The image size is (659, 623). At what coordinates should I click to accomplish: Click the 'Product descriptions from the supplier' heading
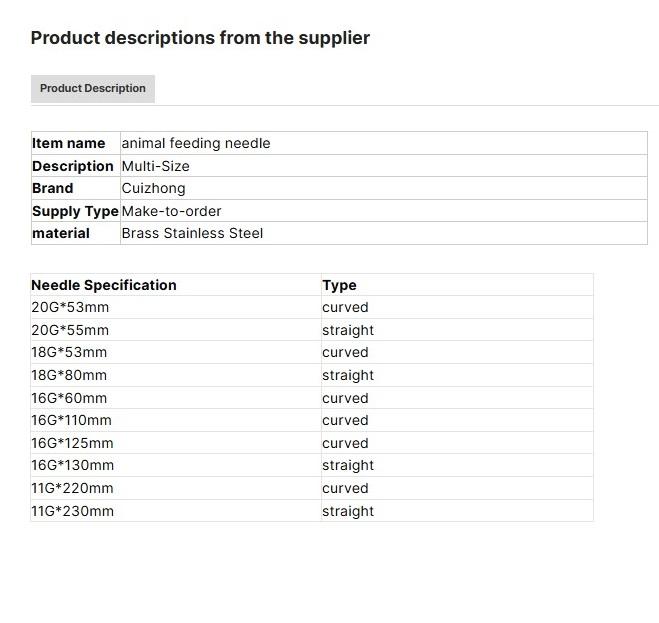(x=200, y=38)
